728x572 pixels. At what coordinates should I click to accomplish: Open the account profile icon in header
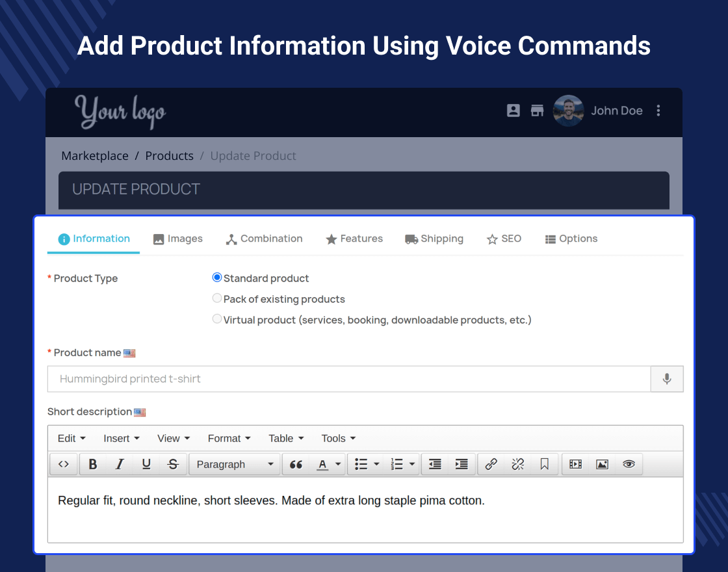(x=513, y=110)
